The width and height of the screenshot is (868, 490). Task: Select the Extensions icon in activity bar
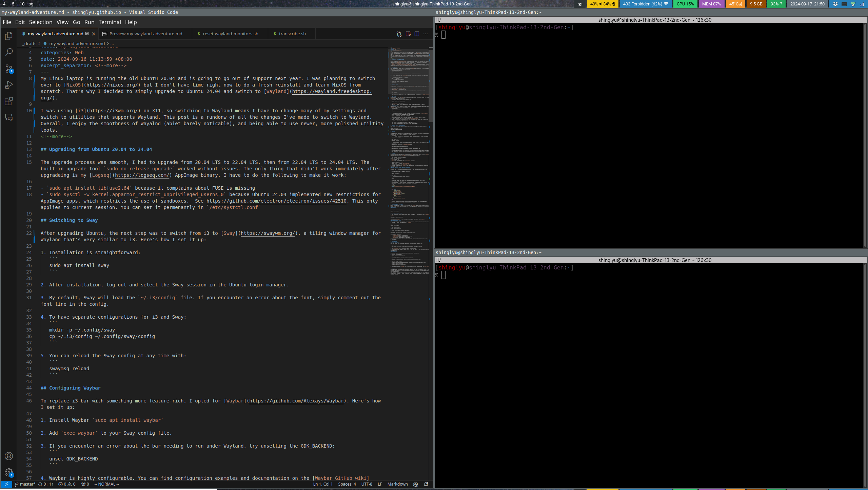pyautogui.click(x=9, y=101)
